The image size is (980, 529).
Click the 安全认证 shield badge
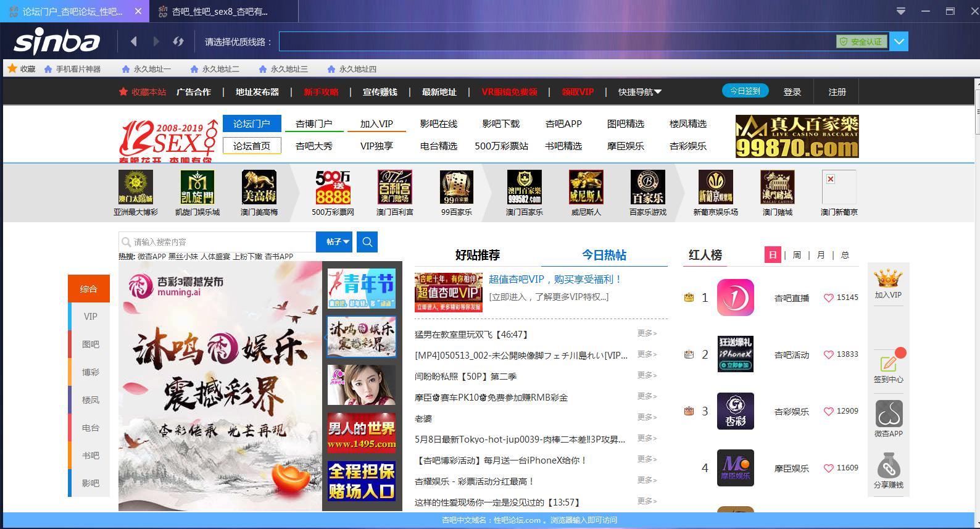[862, 41]
